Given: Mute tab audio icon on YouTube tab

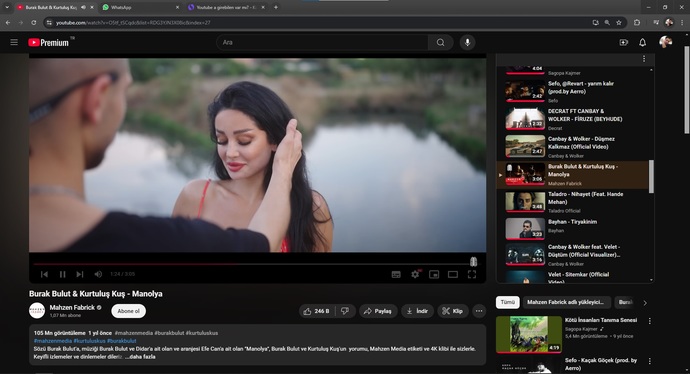Looking at the screenshot, I should click(84, 7).
